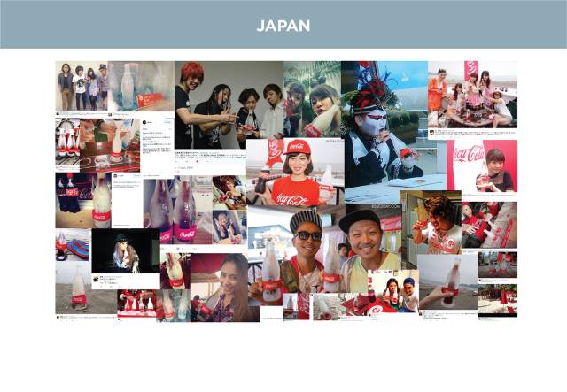This screenshot has width=567, height=392.
Task: Open photo of two smiling men holding ice bottles
Action: tap(325, 253)
